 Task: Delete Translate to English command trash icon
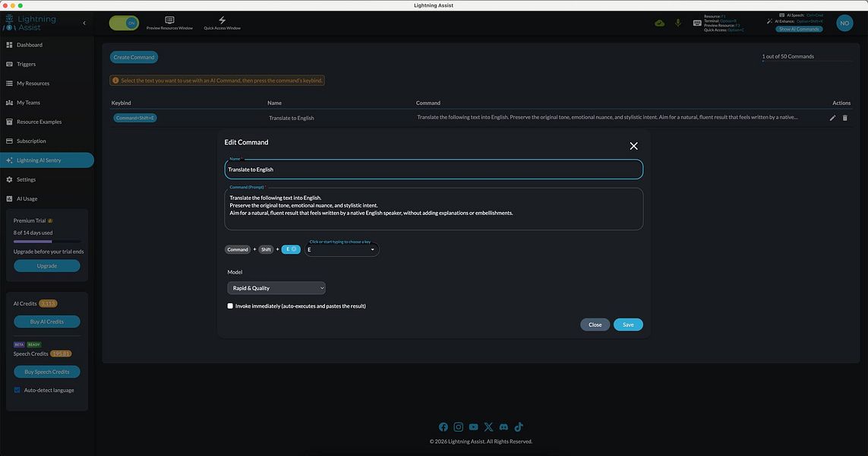[844, 118]
